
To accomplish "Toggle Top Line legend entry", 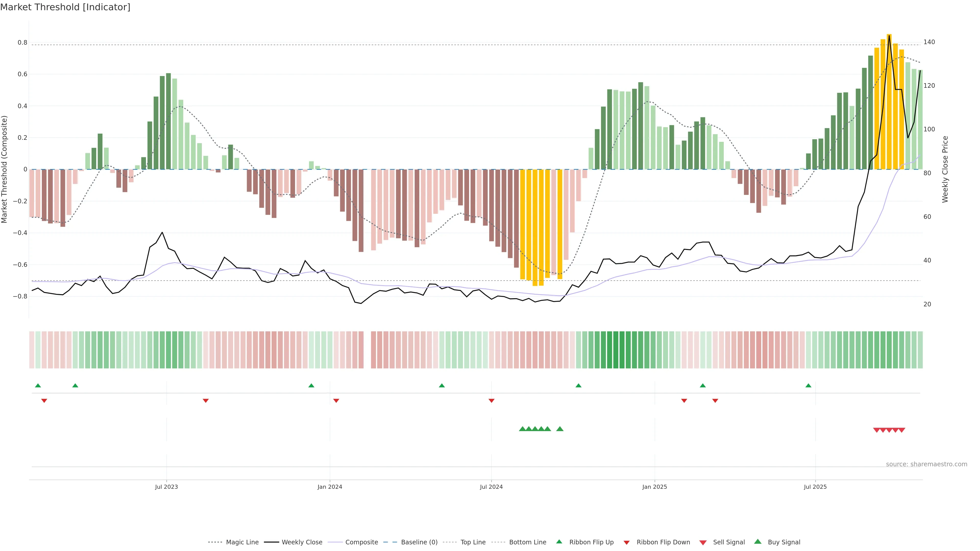I will click(x=473, y=542).
